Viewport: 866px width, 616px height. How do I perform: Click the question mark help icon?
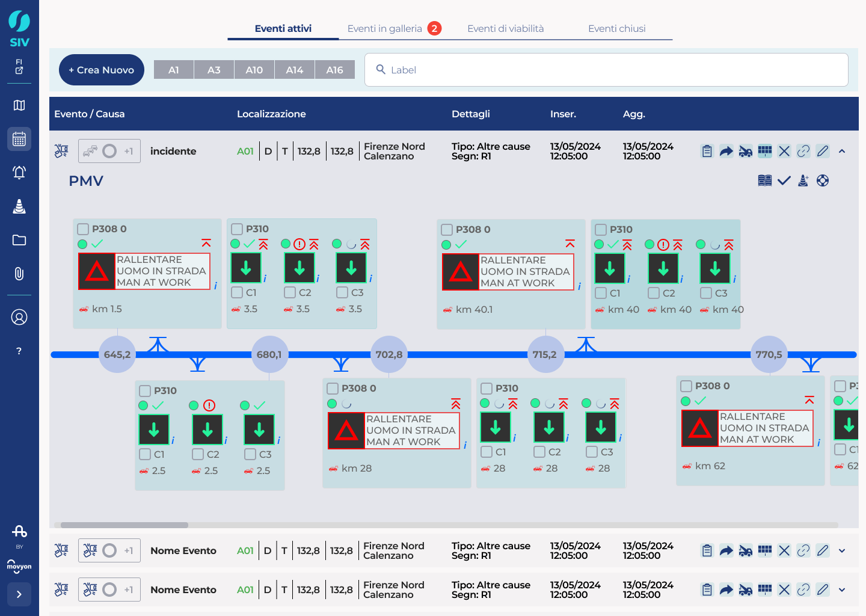click(x=19, y=351)
